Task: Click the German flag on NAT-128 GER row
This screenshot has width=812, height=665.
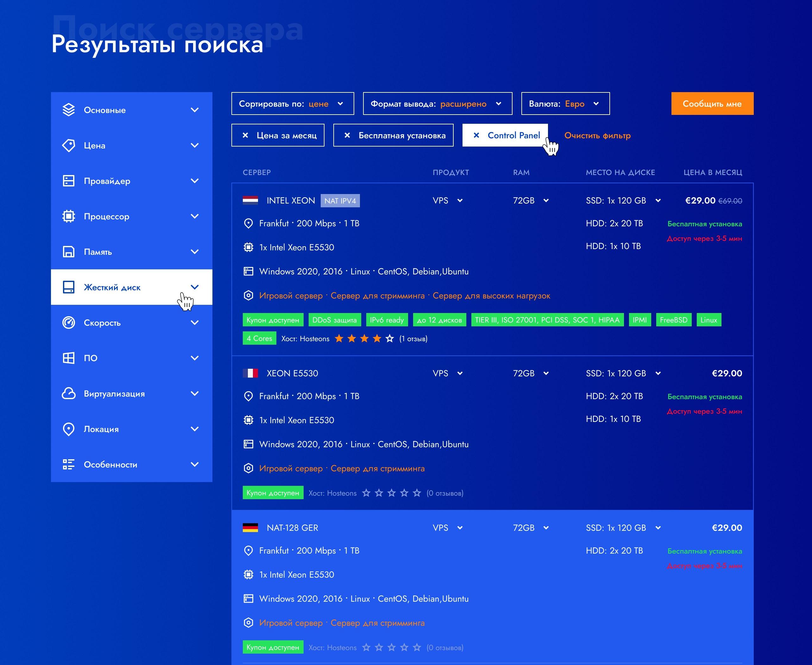Action: pos(250,528)
